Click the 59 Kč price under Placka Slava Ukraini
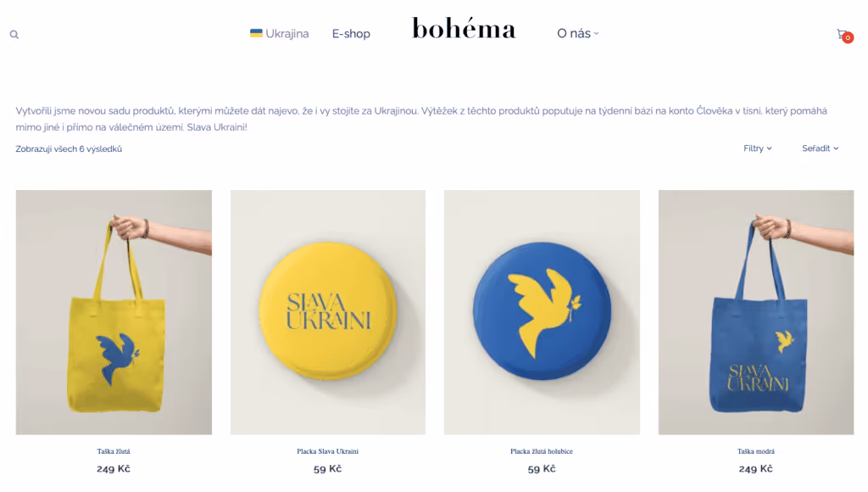Image resolution: width=868 pixels, height=492 pixels. 328,469
